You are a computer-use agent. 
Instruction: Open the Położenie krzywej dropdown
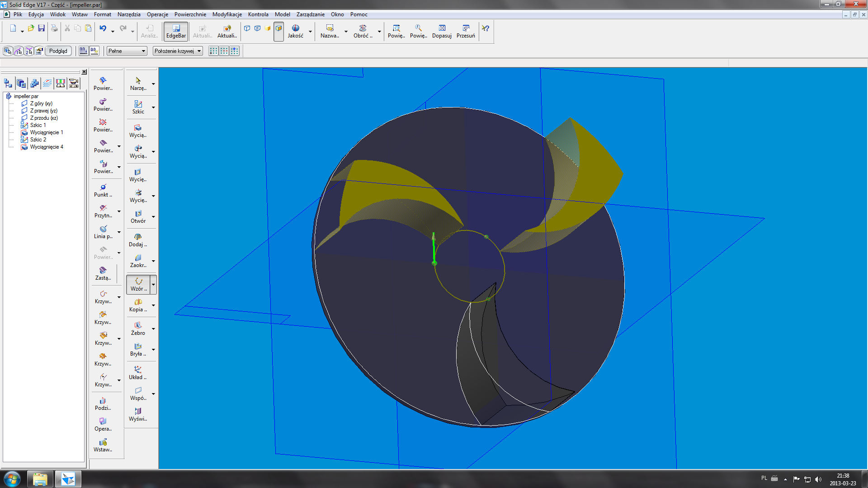pyautogui.click(x=177, y=51)
